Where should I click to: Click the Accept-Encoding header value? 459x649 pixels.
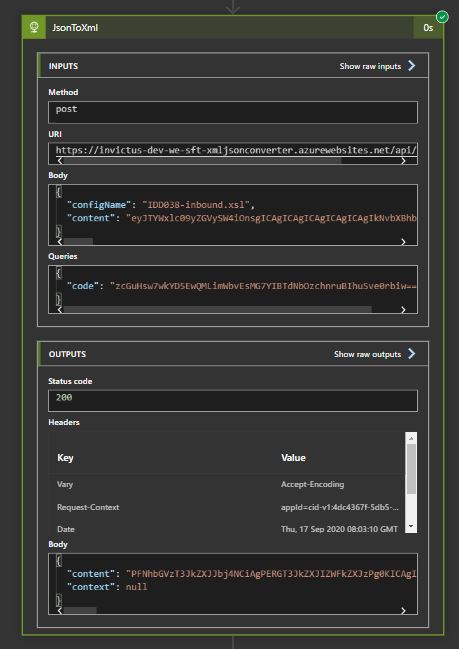click(312, 484)
